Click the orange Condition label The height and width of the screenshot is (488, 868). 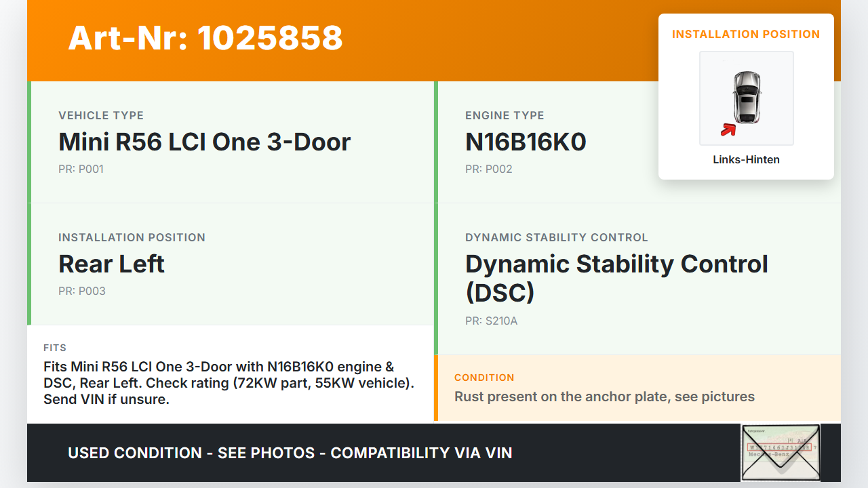pyautogui.click(x=484, y=378)
